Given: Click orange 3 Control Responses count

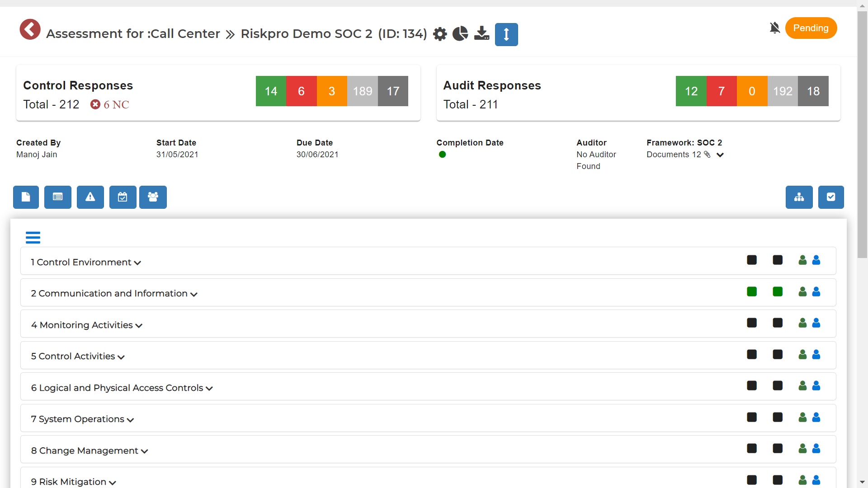Looking at the screenshot, I should click(332, 91).
